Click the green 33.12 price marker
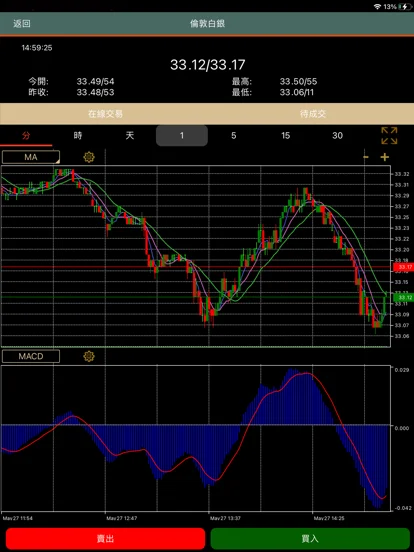 coord(403,298)
